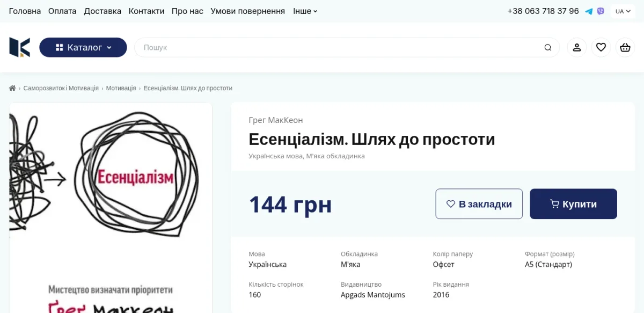Click the Есенціалізм. Шлях до простоти breadcrumb

[x=188, y=88]
